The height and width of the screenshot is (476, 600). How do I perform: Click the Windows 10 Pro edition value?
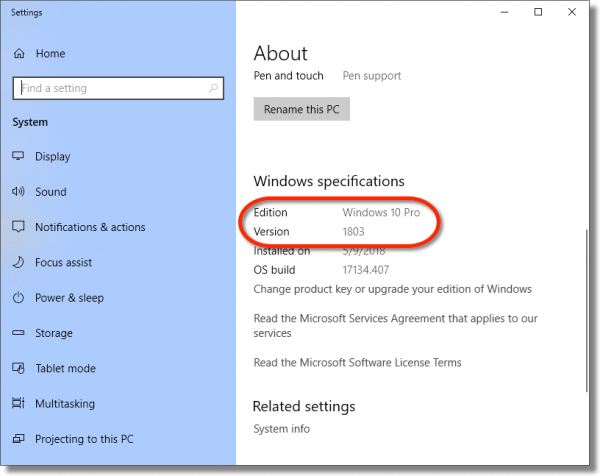pyautogui.click(x=381, y=212)
